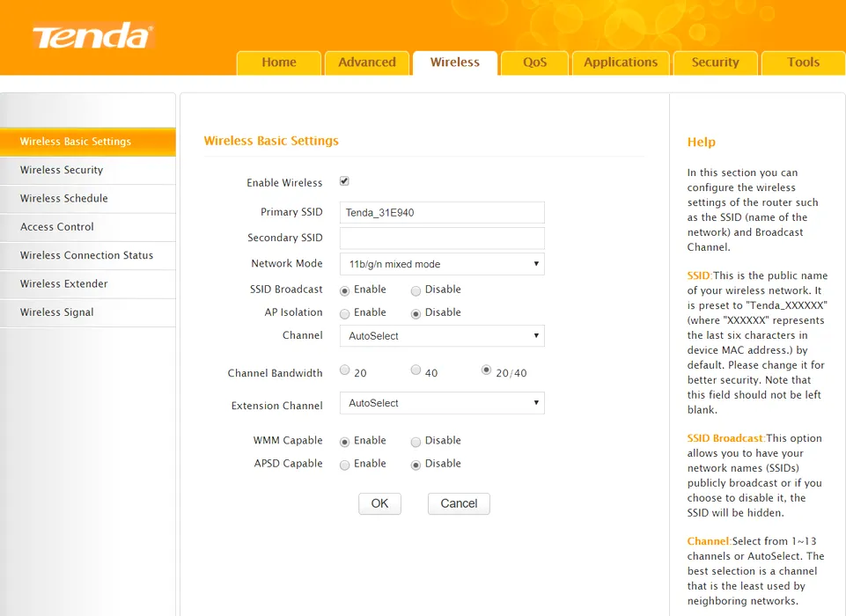The height and width of the screenshot is (616, 846).
Task: Open the Network Mode dropdown
Action: pyautogui.click(x=442, y=264)
